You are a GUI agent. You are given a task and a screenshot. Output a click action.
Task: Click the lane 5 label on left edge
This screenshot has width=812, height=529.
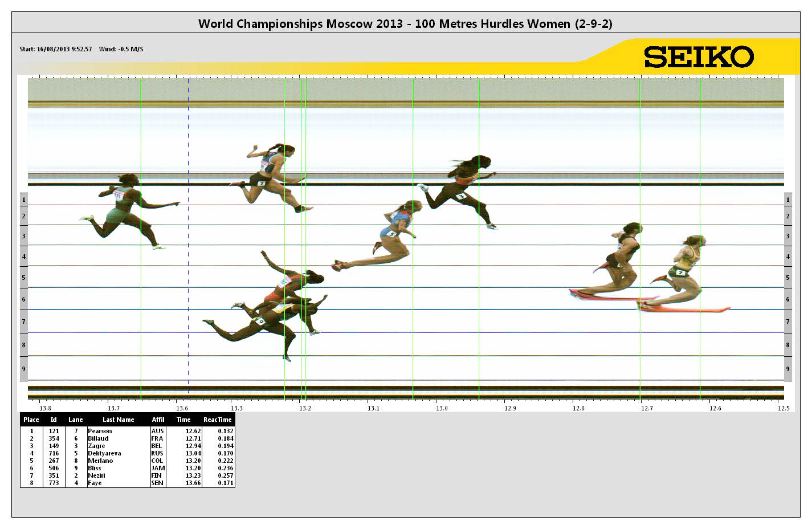coord(23,278)
